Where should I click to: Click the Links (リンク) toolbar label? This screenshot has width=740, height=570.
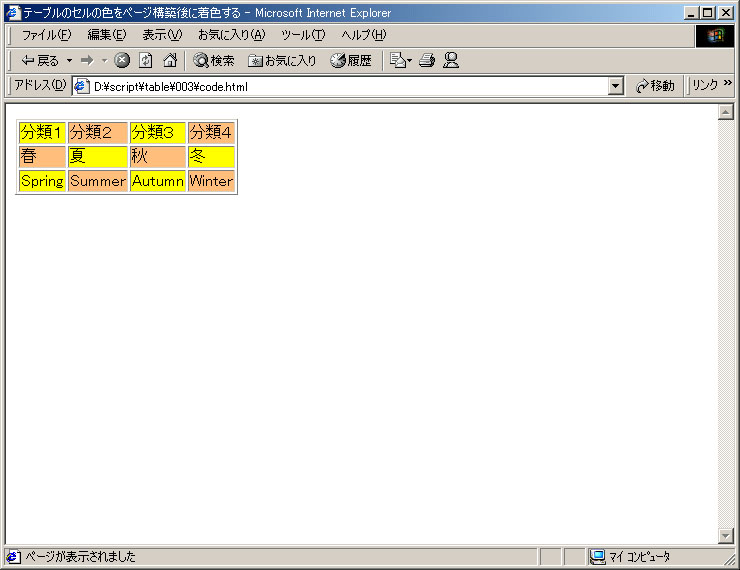705,85
